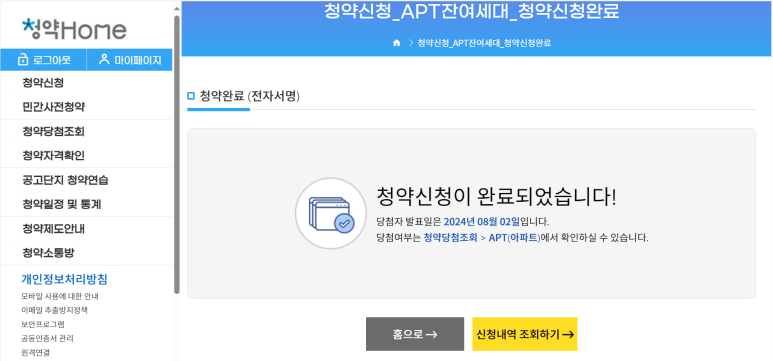The width and height of the screenshot is (773, 361).
Task: Click the date 2024년 08월 02일
Action: 482,221
